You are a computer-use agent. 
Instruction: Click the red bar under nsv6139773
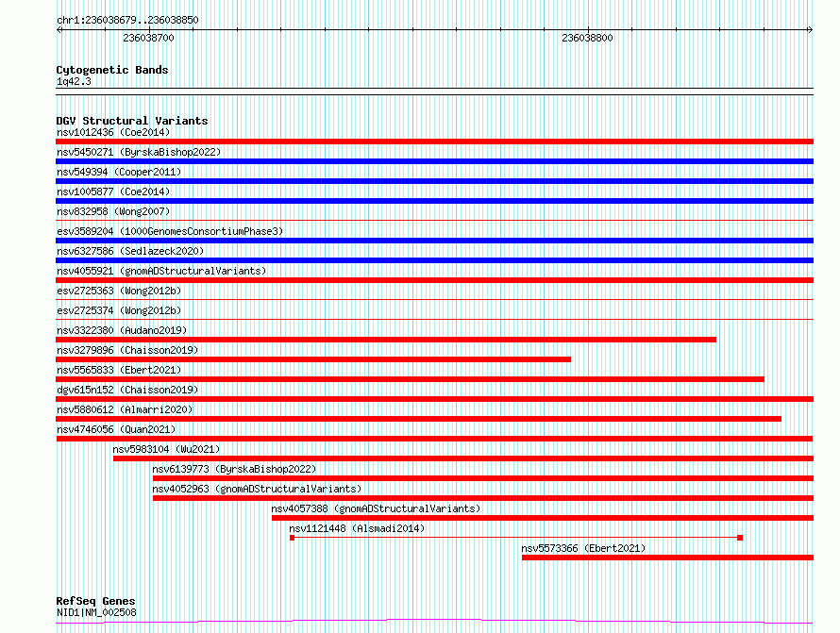tap(483, 478)
